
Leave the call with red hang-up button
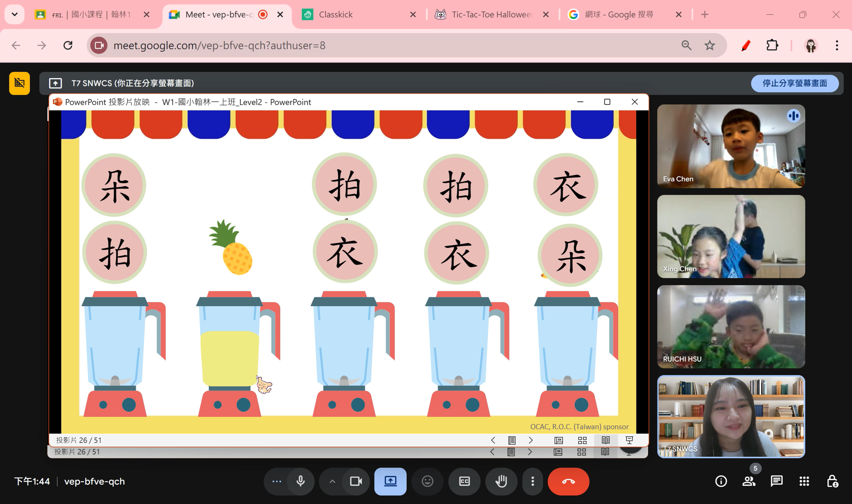568,481
